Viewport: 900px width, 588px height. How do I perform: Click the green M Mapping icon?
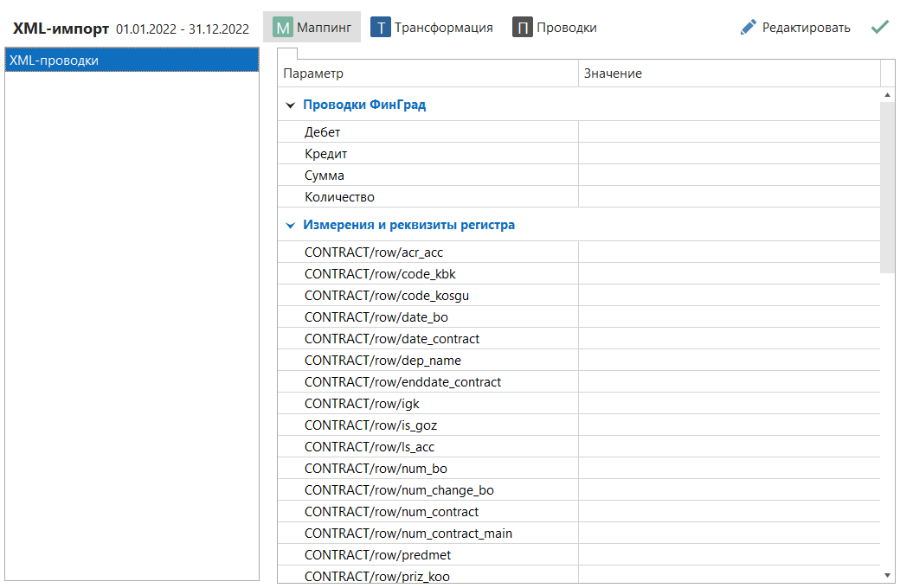pyautogui.click(x=283, y=28)
